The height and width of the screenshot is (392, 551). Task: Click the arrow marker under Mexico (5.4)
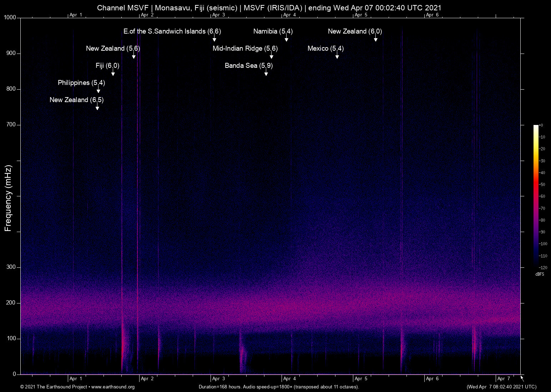337,56
